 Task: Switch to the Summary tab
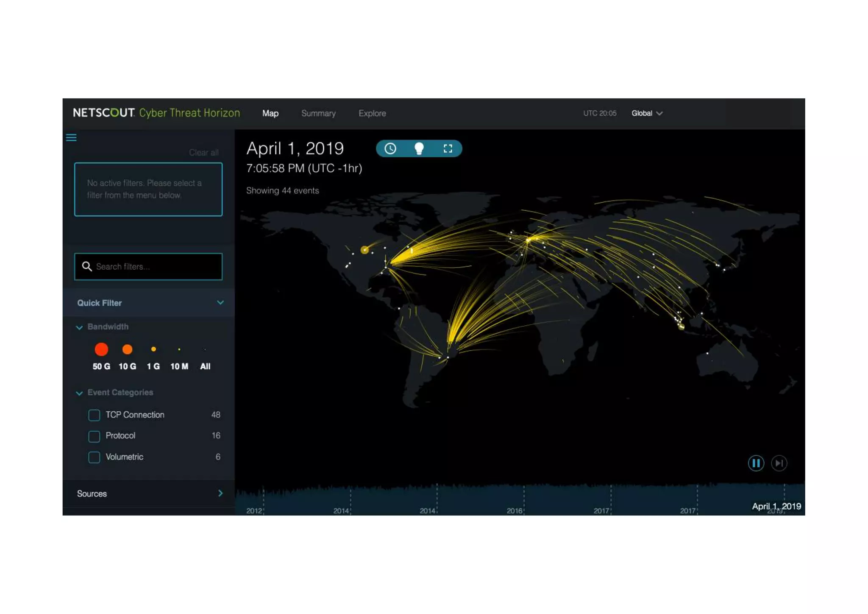(x=318, y=113)
